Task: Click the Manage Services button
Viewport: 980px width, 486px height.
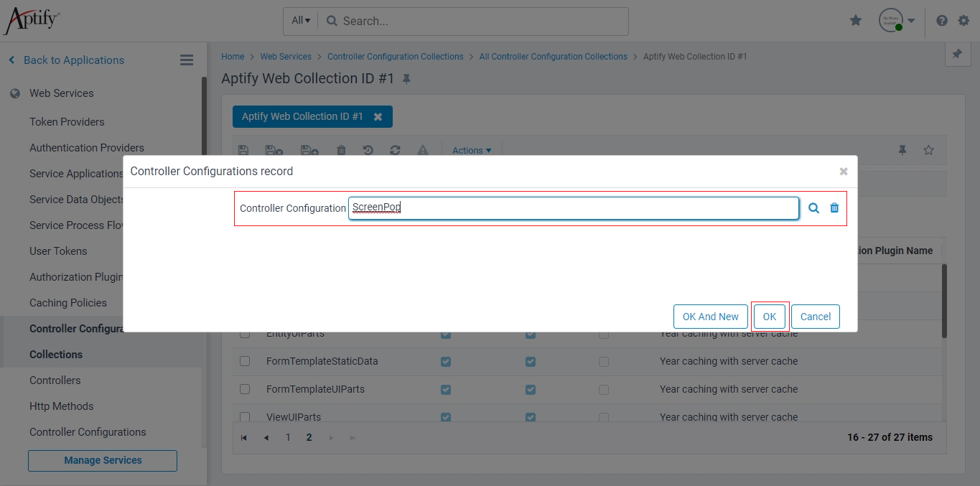Action: pos(103,461)
